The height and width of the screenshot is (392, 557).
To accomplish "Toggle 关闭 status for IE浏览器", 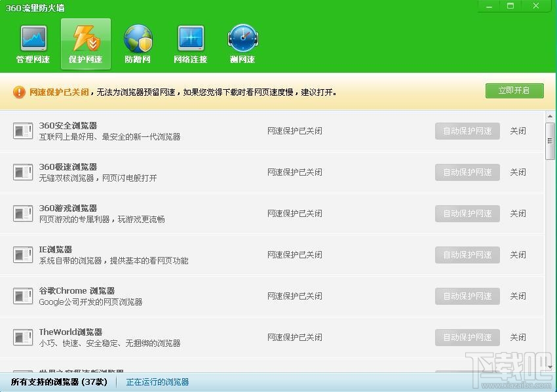I will (518, 254).
